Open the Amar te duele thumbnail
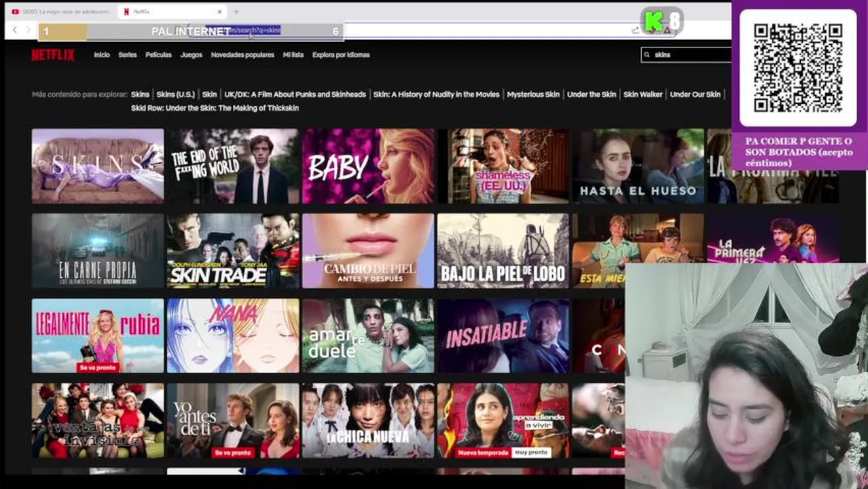Screen dimensions: 868x489 point(368,336)
